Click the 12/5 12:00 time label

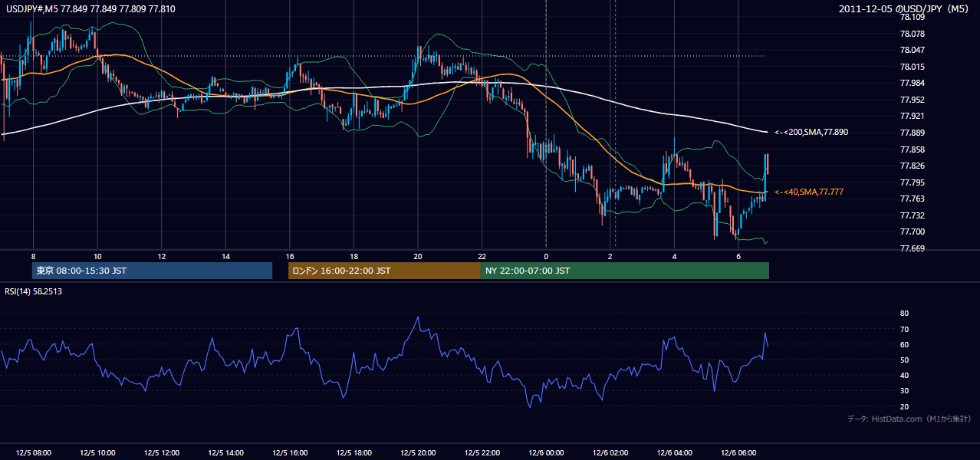161,453
